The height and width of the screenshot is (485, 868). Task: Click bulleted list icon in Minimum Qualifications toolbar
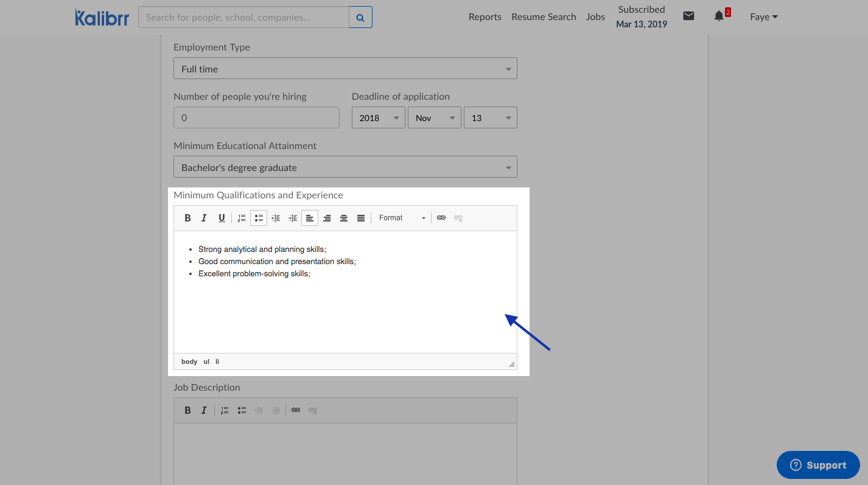259,218
